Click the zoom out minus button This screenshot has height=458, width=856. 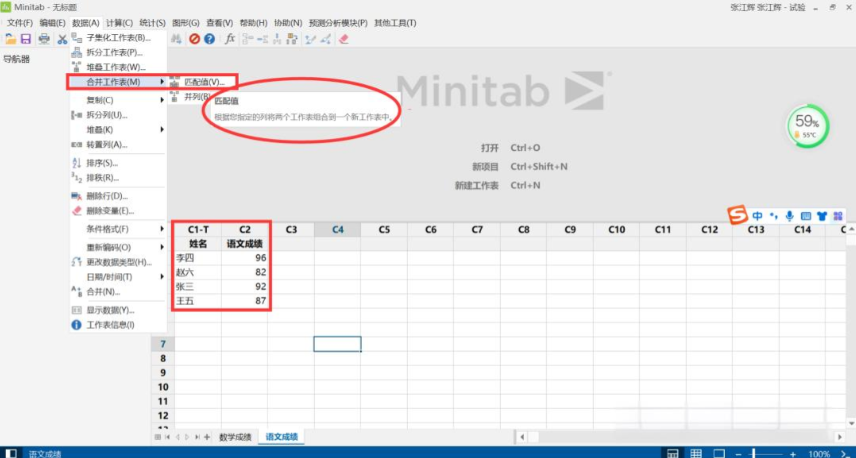737,454
